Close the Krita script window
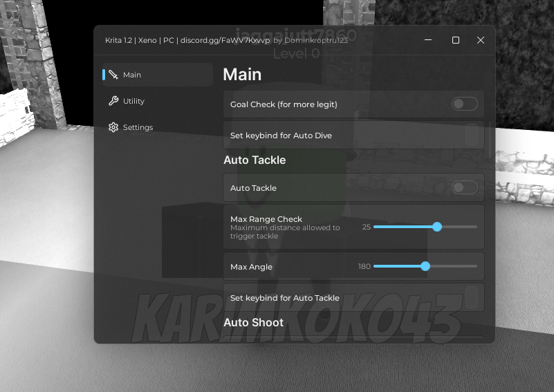The width and height of the screenshot is (554, 392). (481, 40)
